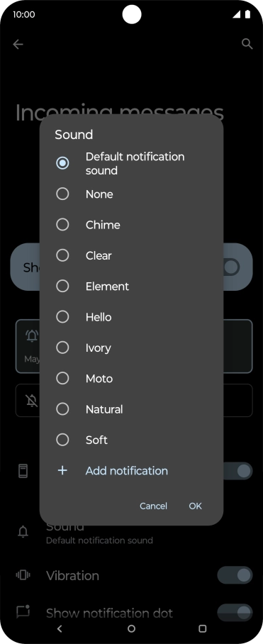The width and height of the screenshot is (263, 644).
Task: Open recent apps square button
Action: click(202, 628)
